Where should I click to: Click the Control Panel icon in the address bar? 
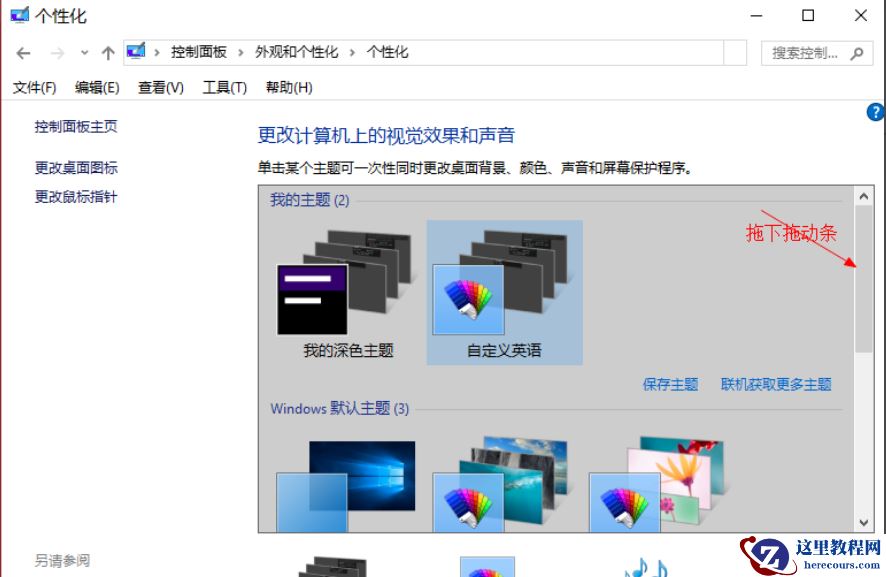pos(134,51)
